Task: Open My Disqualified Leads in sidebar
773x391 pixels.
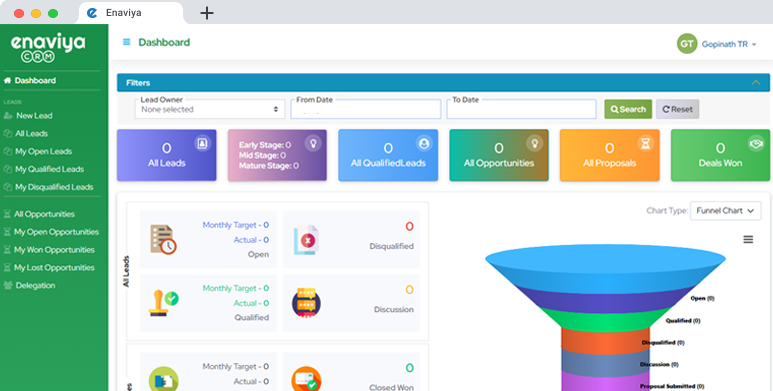Action: 48,187
